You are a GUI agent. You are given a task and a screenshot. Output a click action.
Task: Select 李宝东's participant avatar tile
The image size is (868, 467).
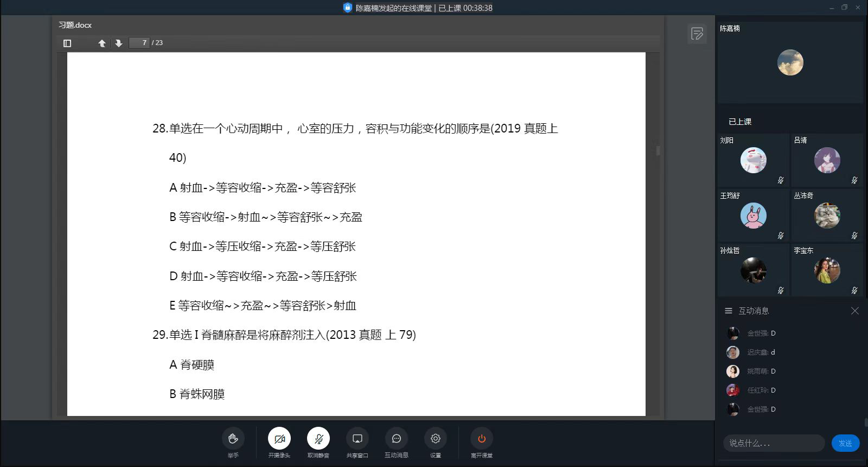tap(827, 270)
